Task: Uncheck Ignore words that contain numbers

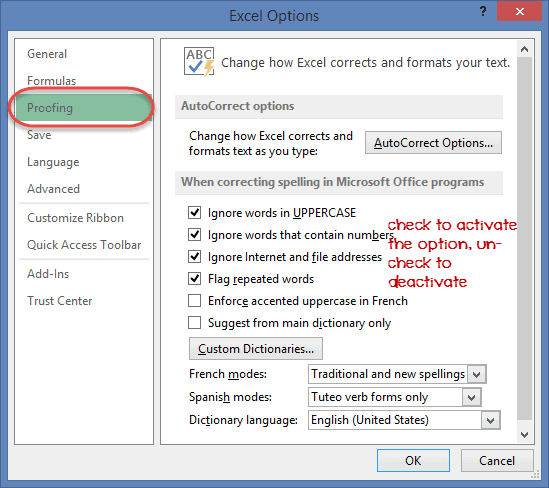Action: click(x=195, y=235)
